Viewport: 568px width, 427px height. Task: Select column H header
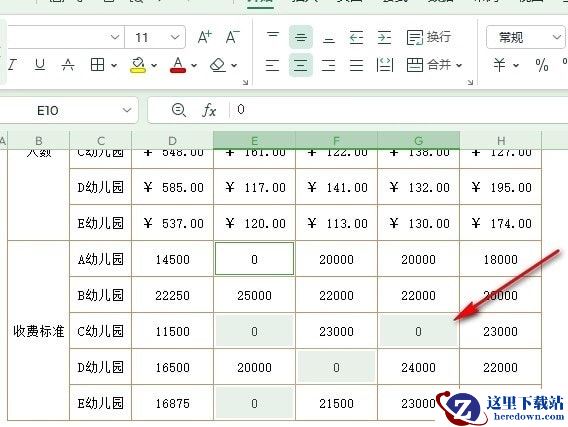click(501, 141)
